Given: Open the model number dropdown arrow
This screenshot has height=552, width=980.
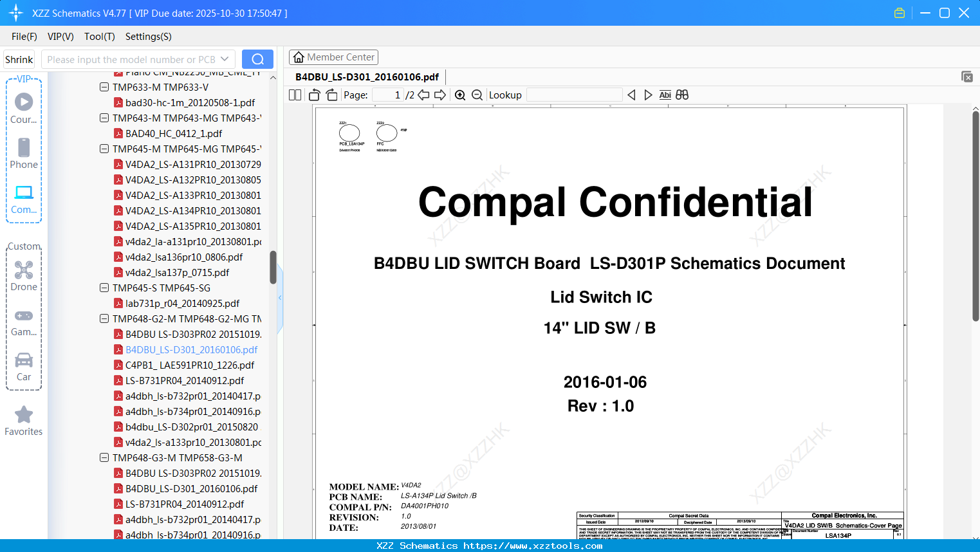Looking at the screenshot, I should tap(225, 59).
